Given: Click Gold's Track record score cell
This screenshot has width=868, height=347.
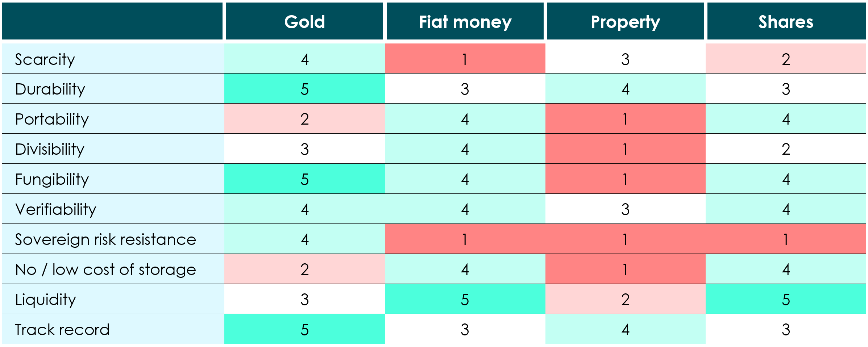Looking at the screenshot, I should coord(304,330).
